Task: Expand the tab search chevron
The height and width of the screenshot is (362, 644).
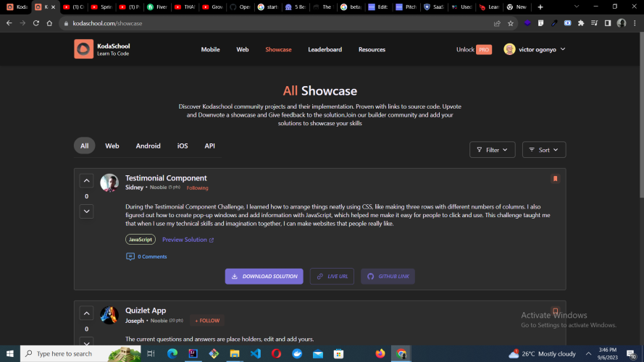Action: click(x=577, y=7)
